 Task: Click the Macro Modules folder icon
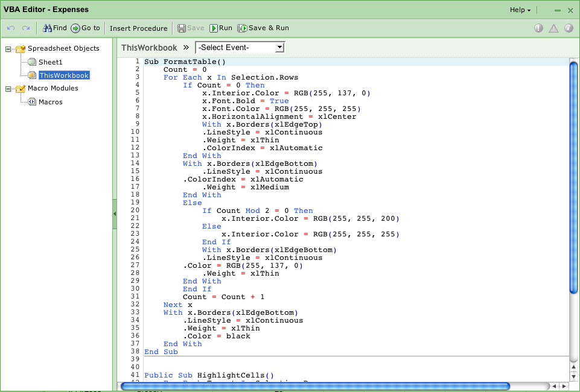tap(21, 88)
